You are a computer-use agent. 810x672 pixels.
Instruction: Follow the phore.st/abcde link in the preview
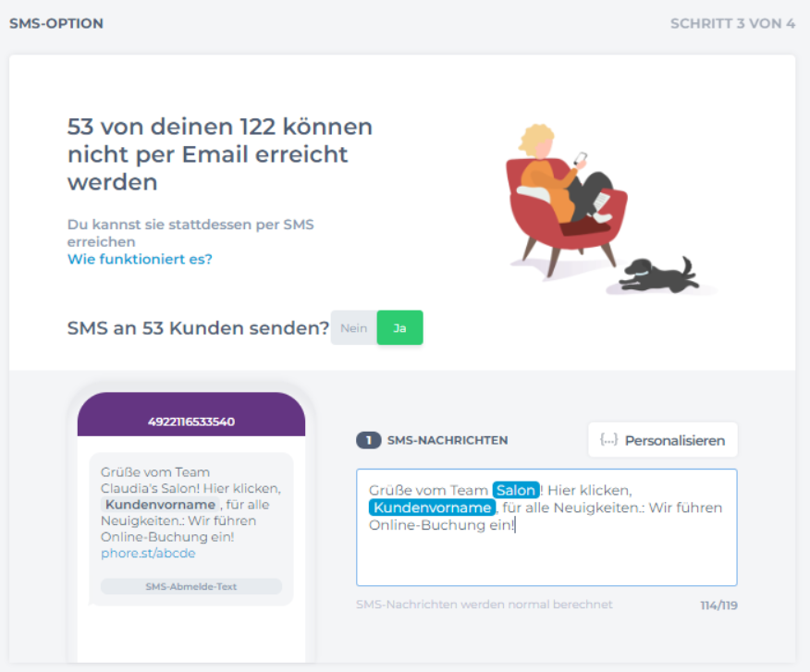[148, 553]
